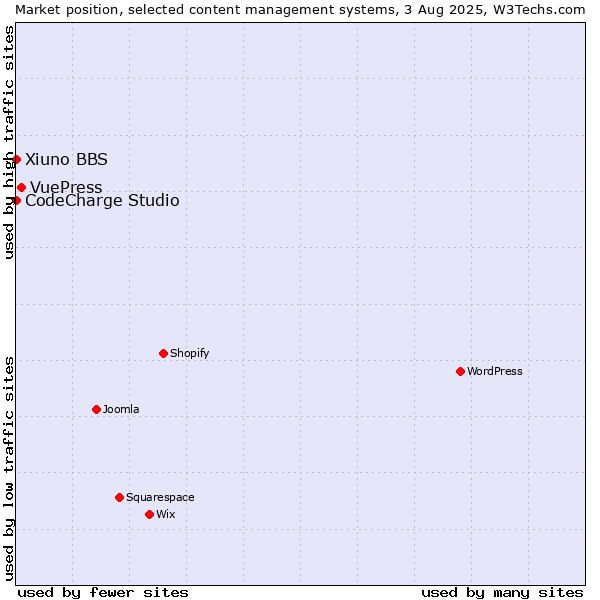Click the 'used by low traffic sites' axis label
600x600 pixels.
pyautogui.click(x=9, y=469)
